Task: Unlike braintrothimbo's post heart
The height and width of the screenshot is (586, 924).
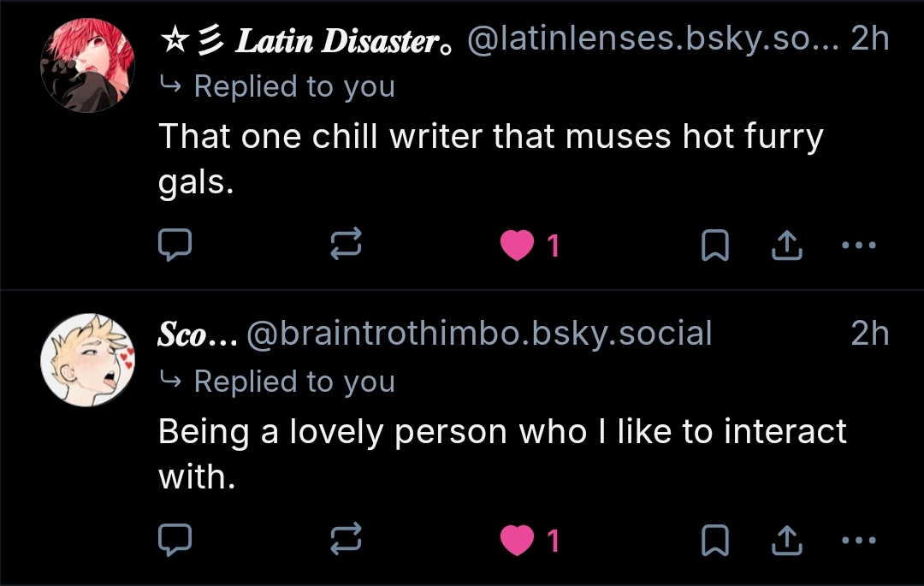Action: point(516,540)
